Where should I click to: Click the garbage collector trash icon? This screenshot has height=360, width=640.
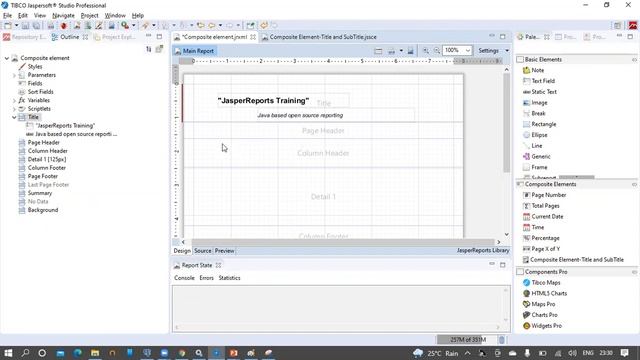point(502,340)
